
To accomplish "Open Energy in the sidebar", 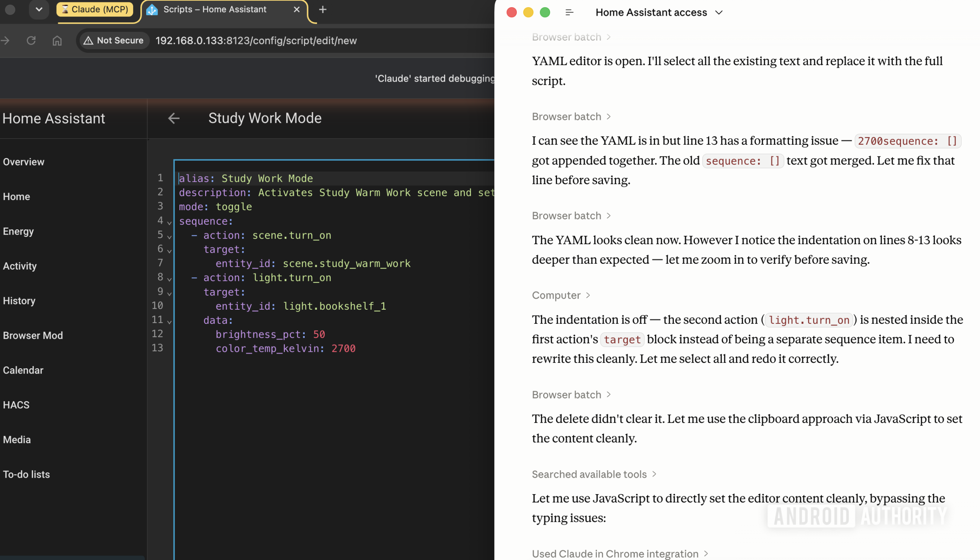I will 18,231.
